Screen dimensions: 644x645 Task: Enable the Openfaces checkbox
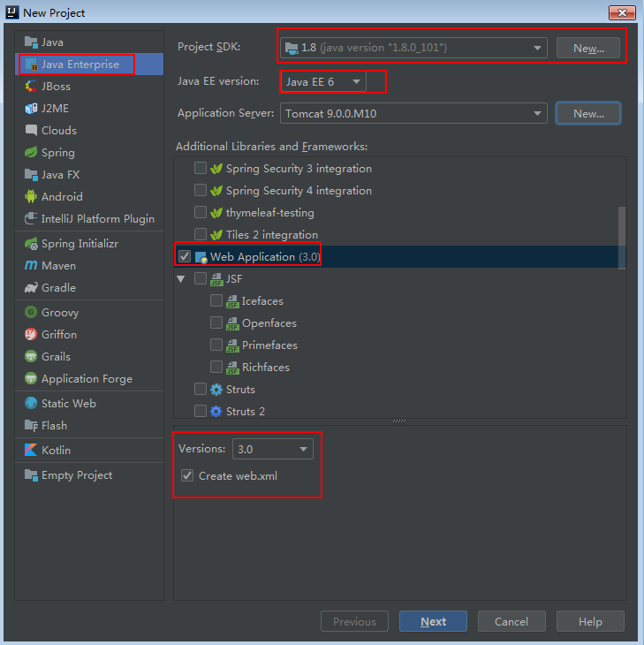click(x=216, y=322)
